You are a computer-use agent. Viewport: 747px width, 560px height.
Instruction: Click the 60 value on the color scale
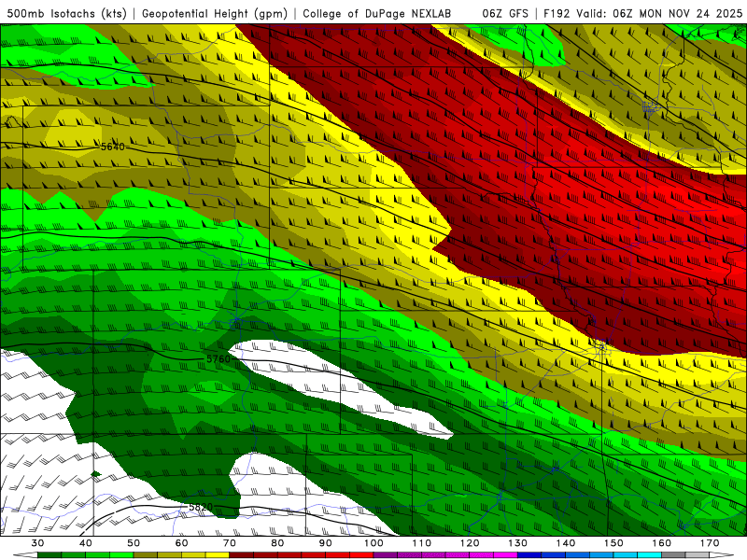point(181,543)
